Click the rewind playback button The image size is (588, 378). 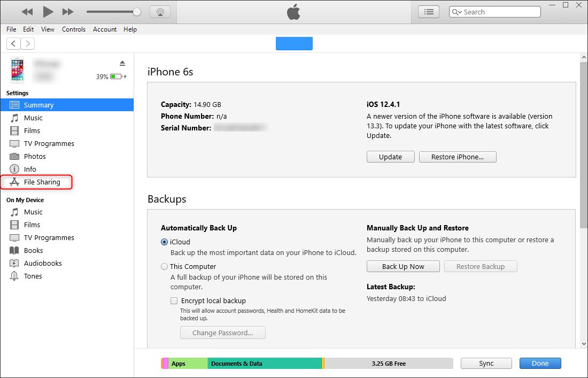point(27,12)
